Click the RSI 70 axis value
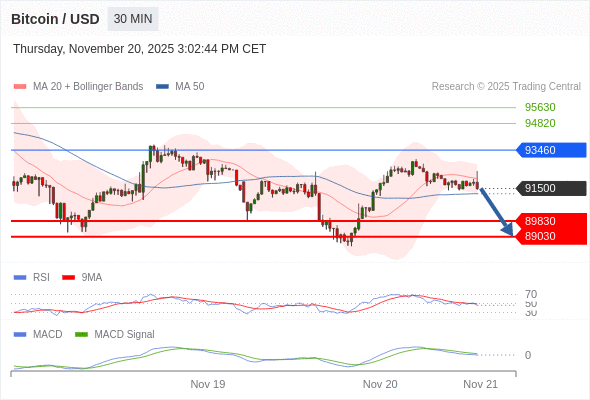 [531, 294]
